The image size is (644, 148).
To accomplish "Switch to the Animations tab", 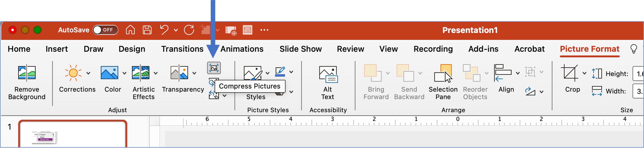I will pos(242,49).
